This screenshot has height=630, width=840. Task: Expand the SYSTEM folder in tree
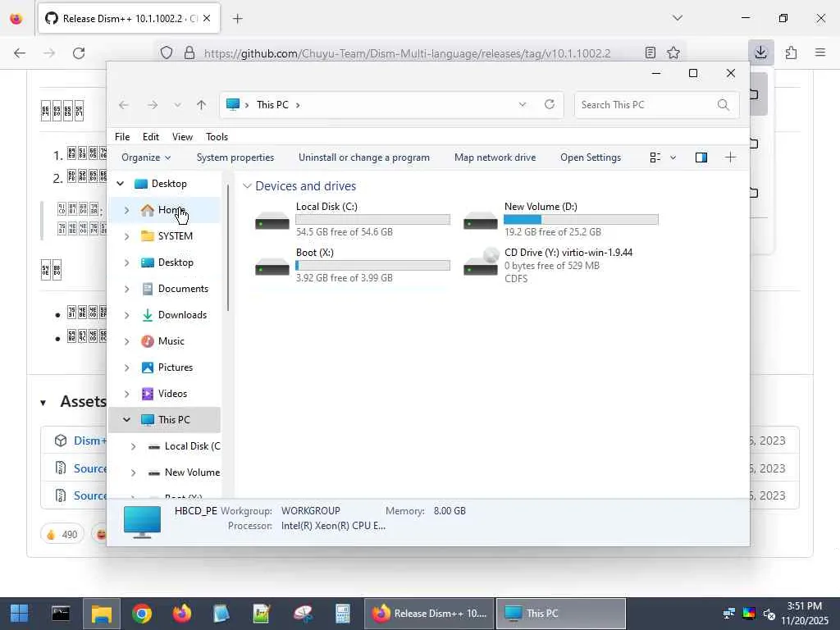[127, 236]
